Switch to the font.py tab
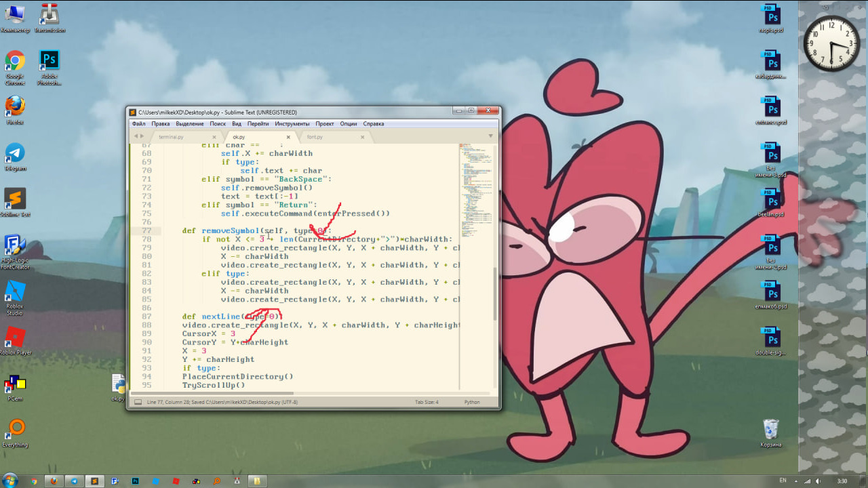The height and width of the screenshot is (488, 868). pyautogui.click(x=315, y=137)
